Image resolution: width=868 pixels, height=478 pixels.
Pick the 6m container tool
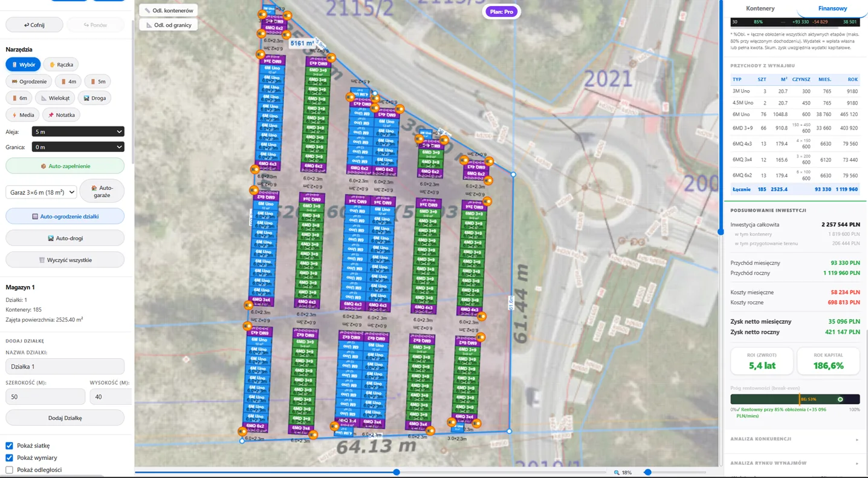click(x=19, y=98)
